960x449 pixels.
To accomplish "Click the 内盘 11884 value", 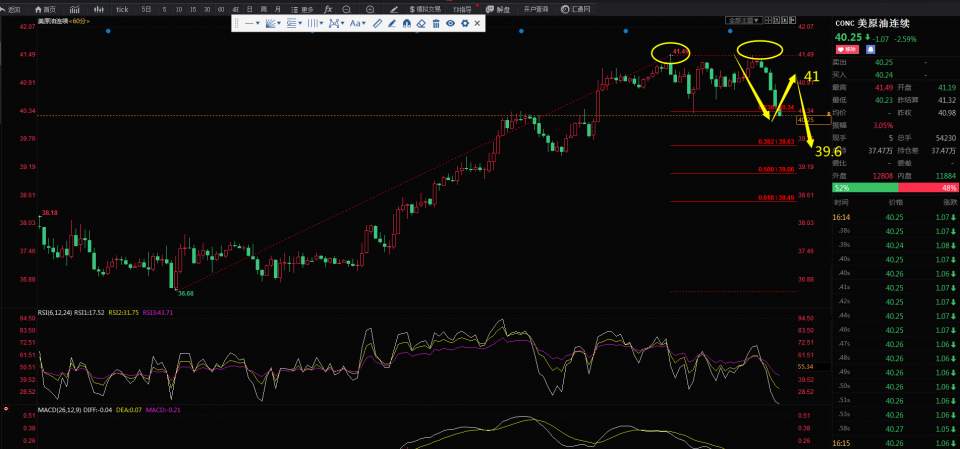I will tap(946, 176).
